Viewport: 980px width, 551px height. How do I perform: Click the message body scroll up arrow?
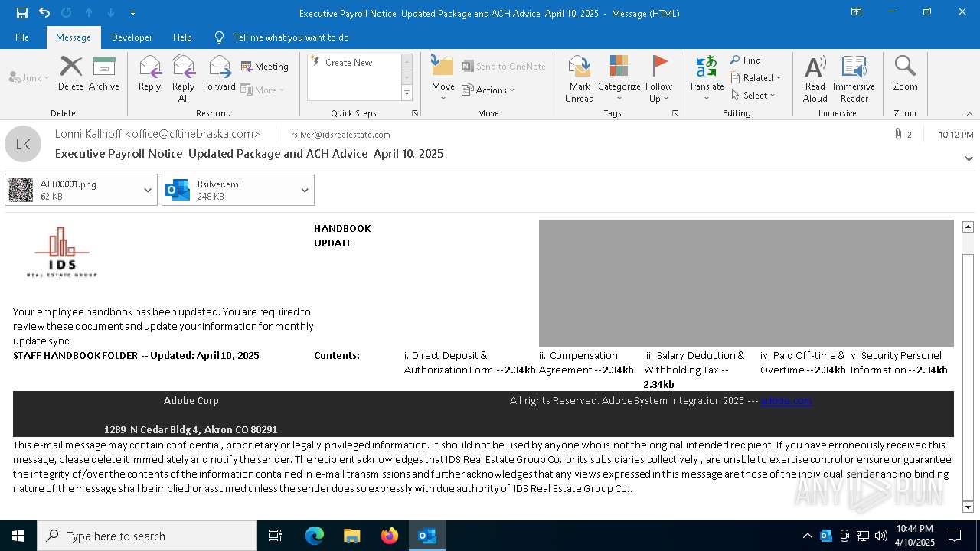click(968, 227)
